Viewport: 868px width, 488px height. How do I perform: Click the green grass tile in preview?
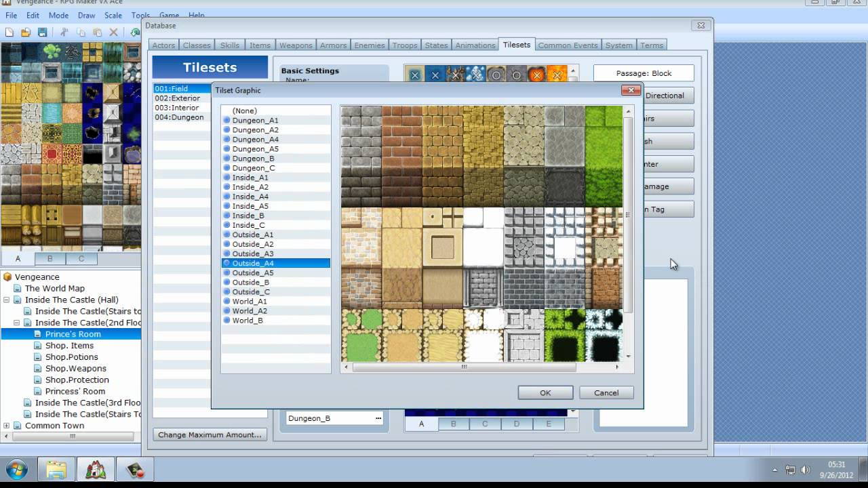click(604, 156)
